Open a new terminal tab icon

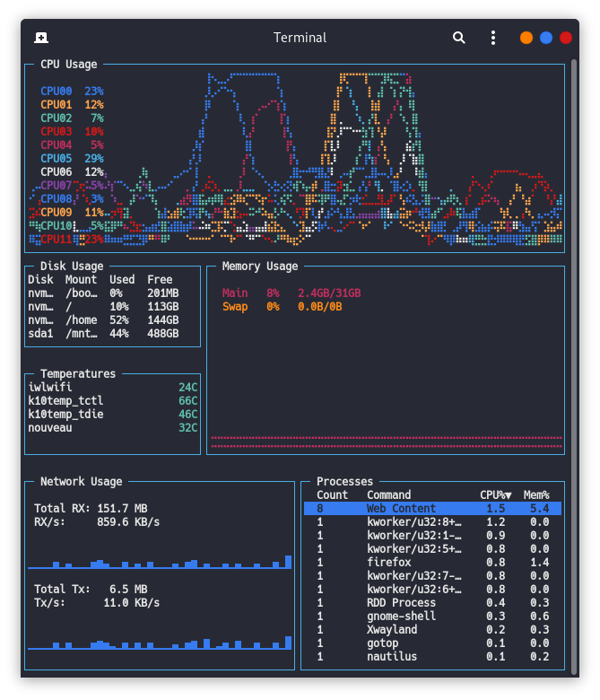[41, 38]
